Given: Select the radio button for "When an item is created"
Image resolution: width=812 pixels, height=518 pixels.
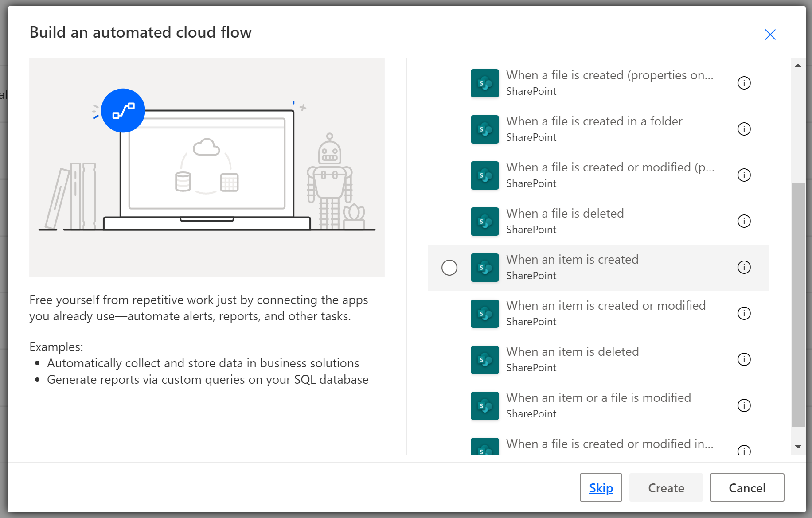Looking at the screenshot, I should [x=449, y=268].
